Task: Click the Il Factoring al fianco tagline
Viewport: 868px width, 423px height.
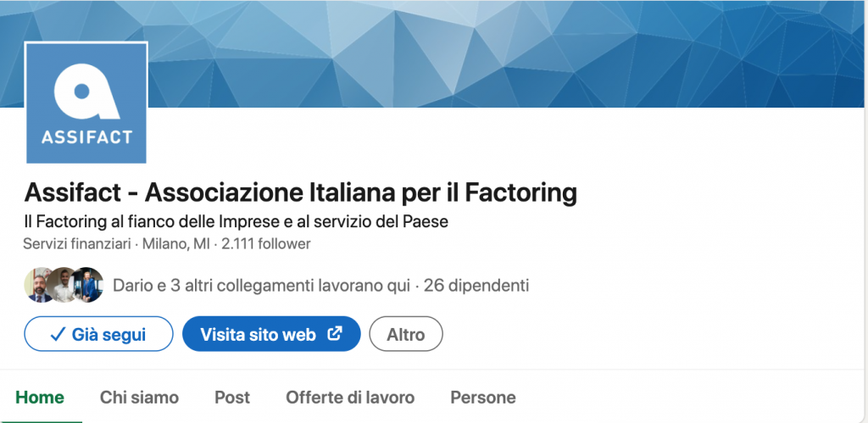Action: [x=236, y=221]
